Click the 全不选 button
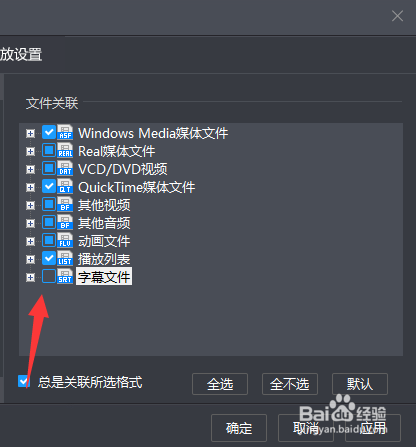The image size is (416, 447). [290, 384]
